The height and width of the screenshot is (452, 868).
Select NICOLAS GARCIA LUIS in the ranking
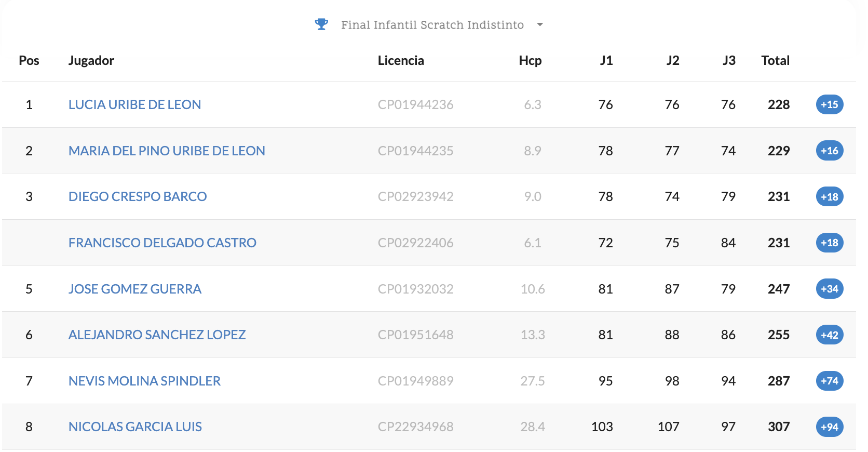[x=135, y=427]
